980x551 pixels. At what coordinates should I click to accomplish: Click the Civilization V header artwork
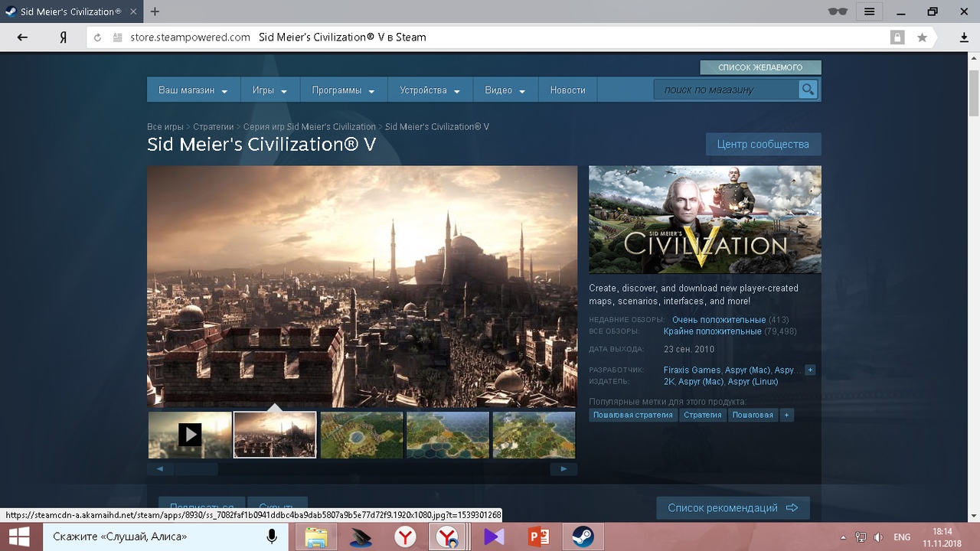pyautogui.click(x=704, y=220)
